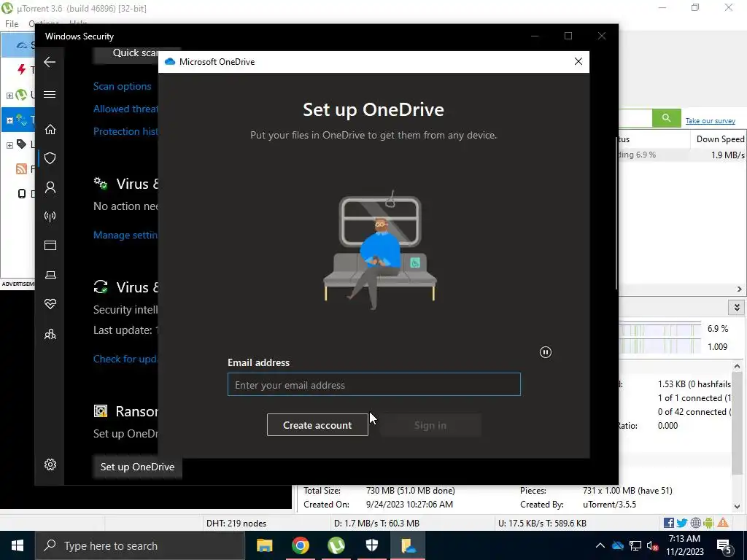Screen dimensions: 747x560
Task: Open the devices icon in uTorrent sidebar
Action: 21,193
